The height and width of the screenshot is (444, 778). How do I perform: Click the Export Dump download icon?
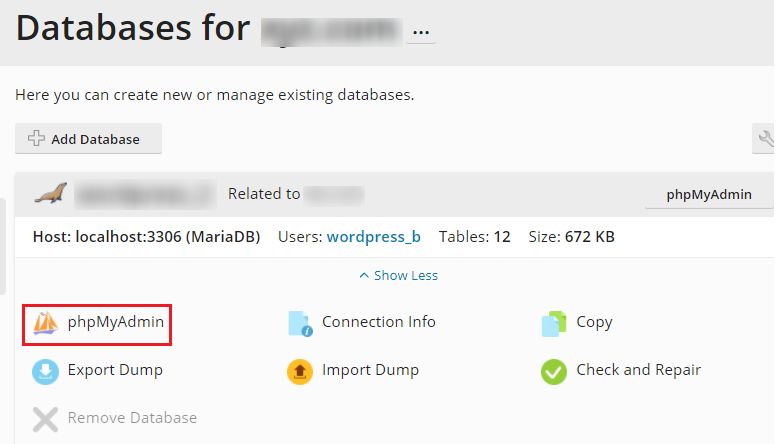[46, 371]
